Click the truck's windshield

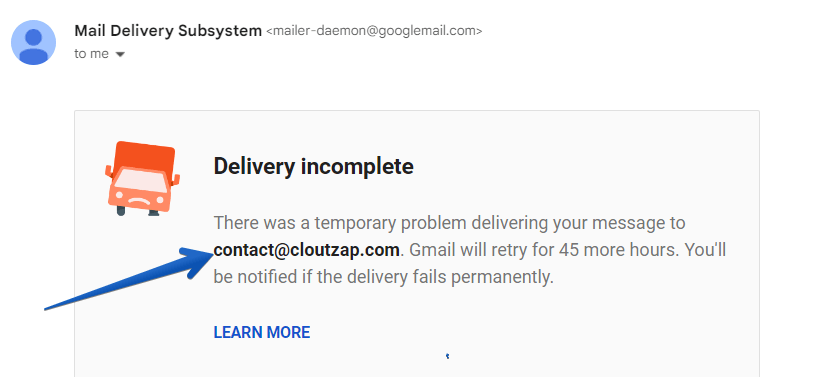[141, 180]
